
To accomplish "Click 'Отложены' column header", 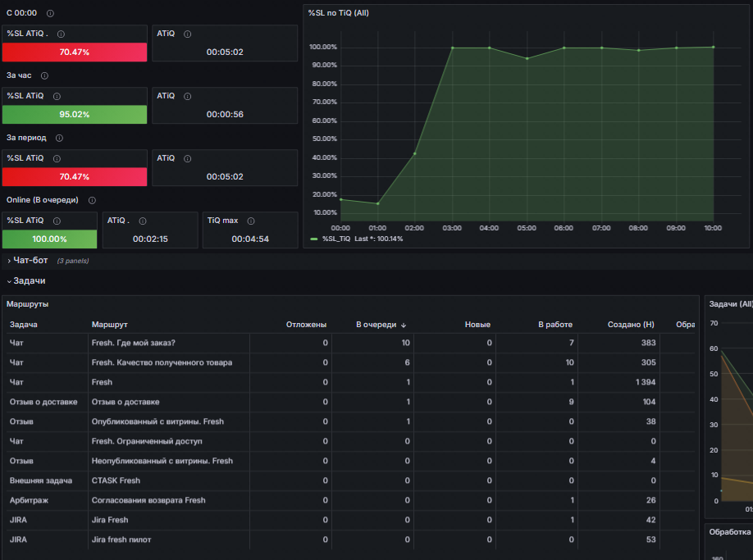I will 307,325.
